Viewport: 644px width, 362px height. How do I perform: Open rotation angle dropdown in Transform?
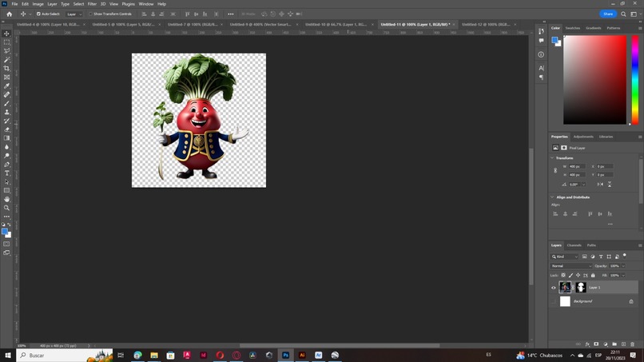[x=583, y=185]
